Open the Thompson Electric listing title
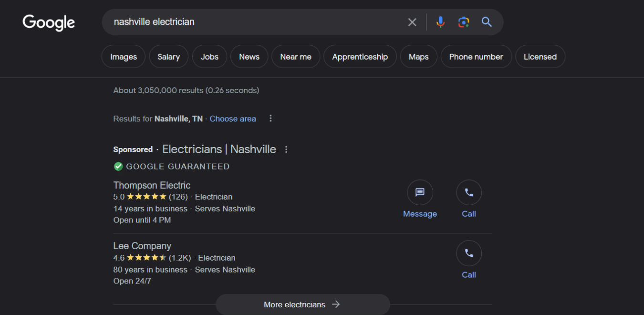The width and height of the screenshot is (644, 315). click(152, 185)
